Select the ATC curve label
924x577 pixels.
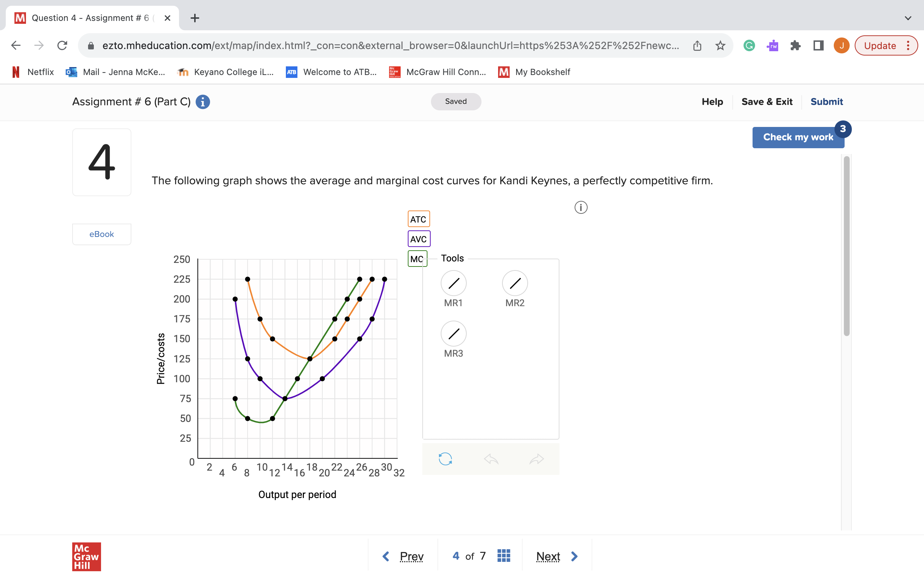[418, 219]
